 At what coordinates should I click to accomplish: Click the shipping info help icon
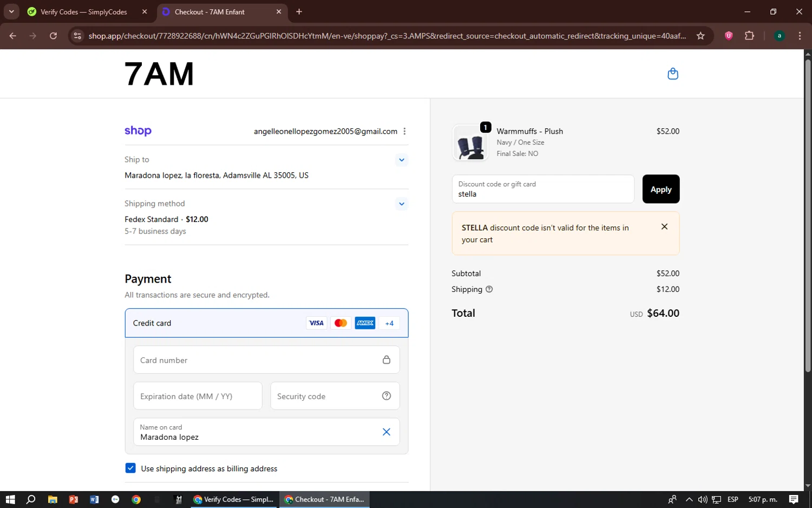point(489,289)
